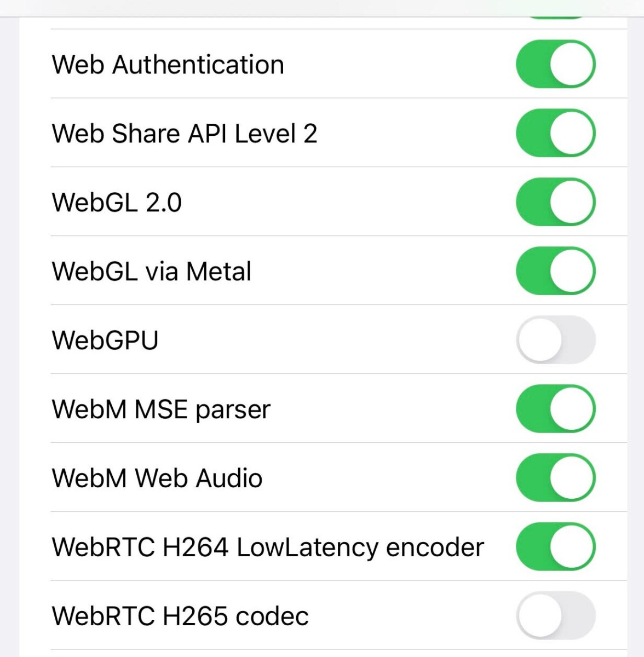The height and width of the screenshot is (657, 644).
Task: Tap the blank header bar at top
Action: tap(322, 8)
